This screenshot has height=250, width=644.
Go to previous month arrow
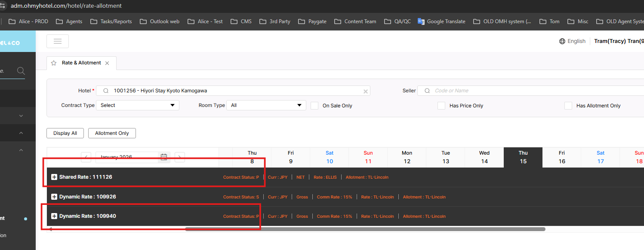pos(86,157)
